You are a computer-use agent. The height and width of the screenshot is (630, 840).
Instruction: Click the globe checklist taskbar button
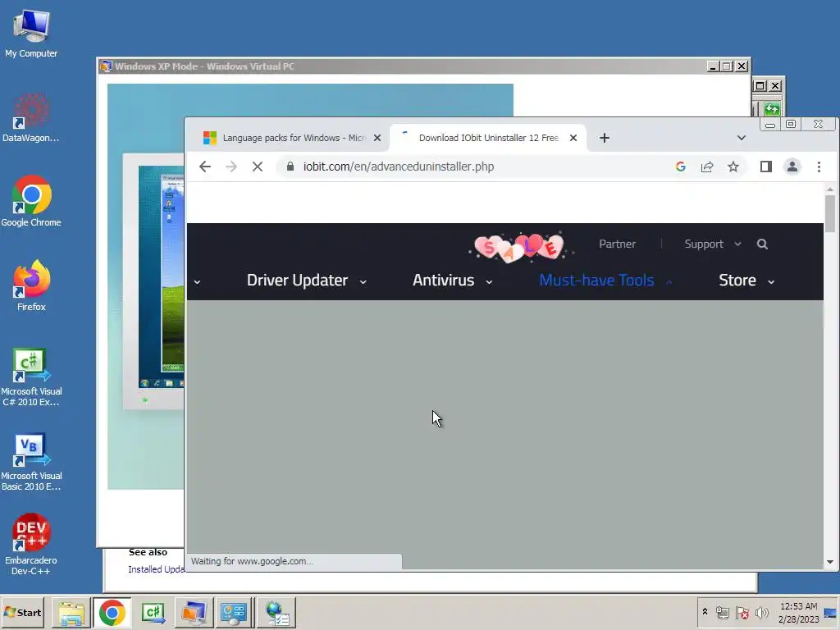[x=276, y=613]
